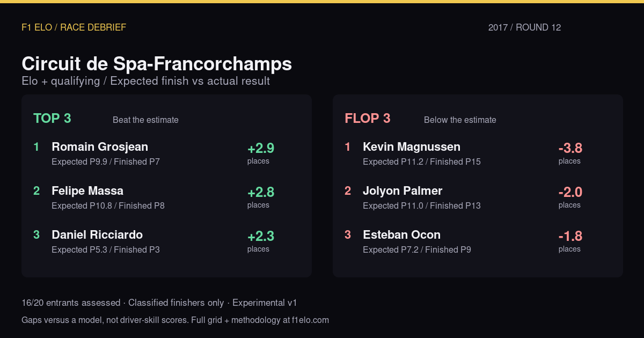Select Kevin Magnussen driver entry

412,147
